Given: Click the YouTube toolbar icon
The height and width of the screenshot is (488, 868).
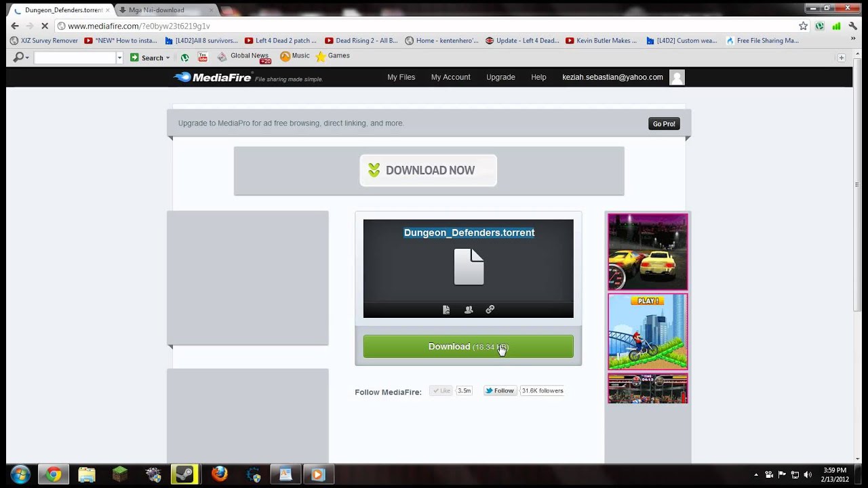Looking at the screenshot, I should (x=202, y=57).
